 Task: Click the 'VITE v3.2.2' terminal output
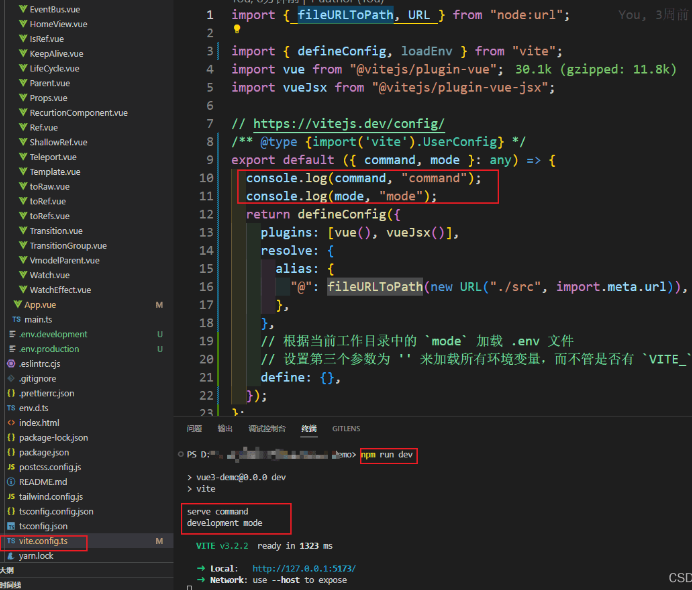tap(222, 546)
